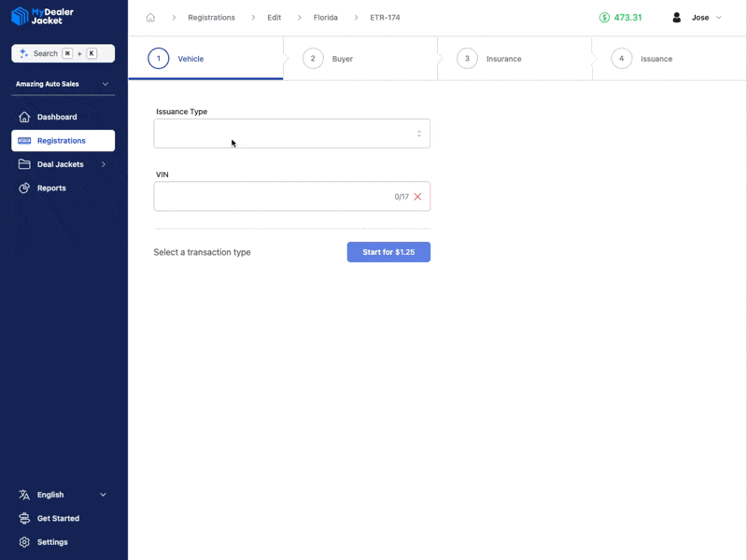The image size is (747, 560).
Task: Click the green dollar balance icon
Action: 604,18
